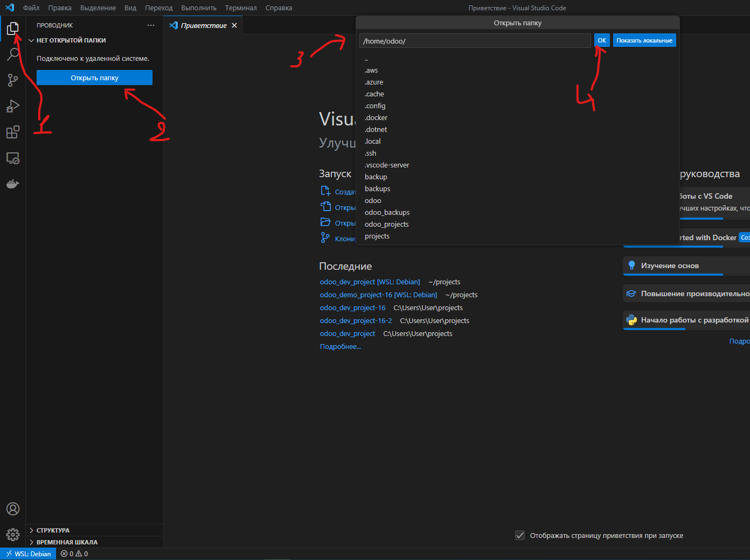Open the Переход menu
This screenshot has width=750, height=560.
[159, 8]
